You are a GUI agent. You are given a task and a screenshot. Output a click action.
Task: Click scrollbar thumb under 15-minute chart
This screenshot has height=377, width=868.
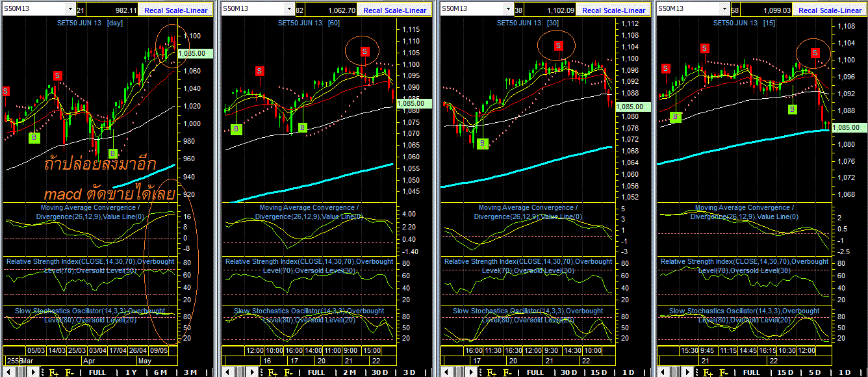(676, 372)
